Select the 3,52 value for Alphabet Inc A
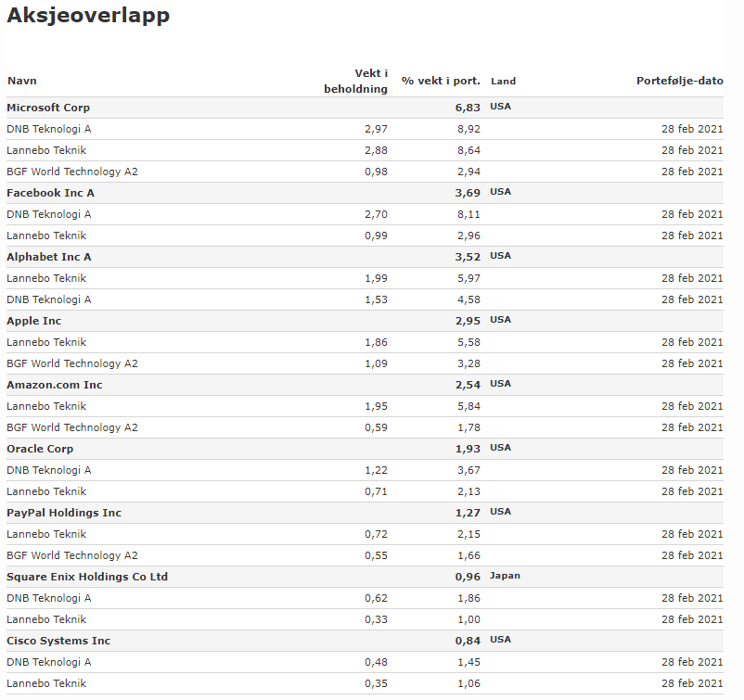 point(468,257)
